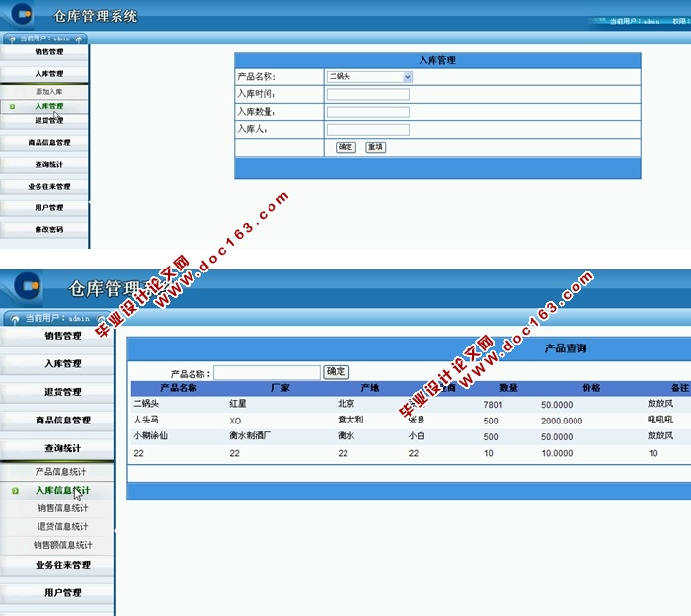Open 产品信息统计 submenu item
The image size is (691, 616).
point(61,472)
